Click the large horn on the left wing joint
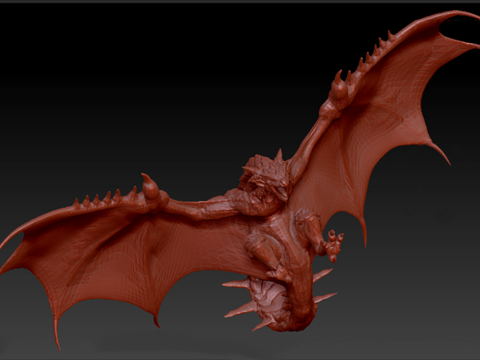 [150, 186]
